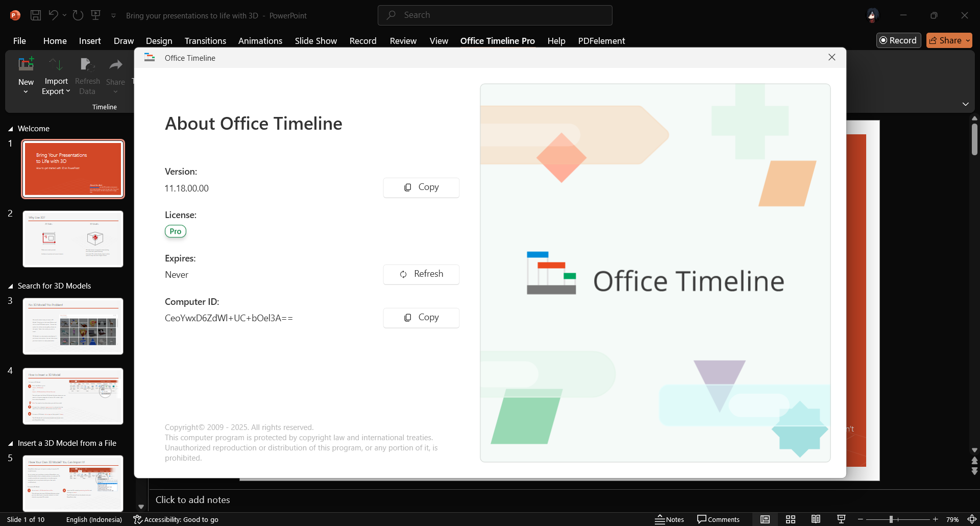This screenshot has width=980, height=526.
Task: Click the version text 11.18.00.00
Action: coord(187,188)
